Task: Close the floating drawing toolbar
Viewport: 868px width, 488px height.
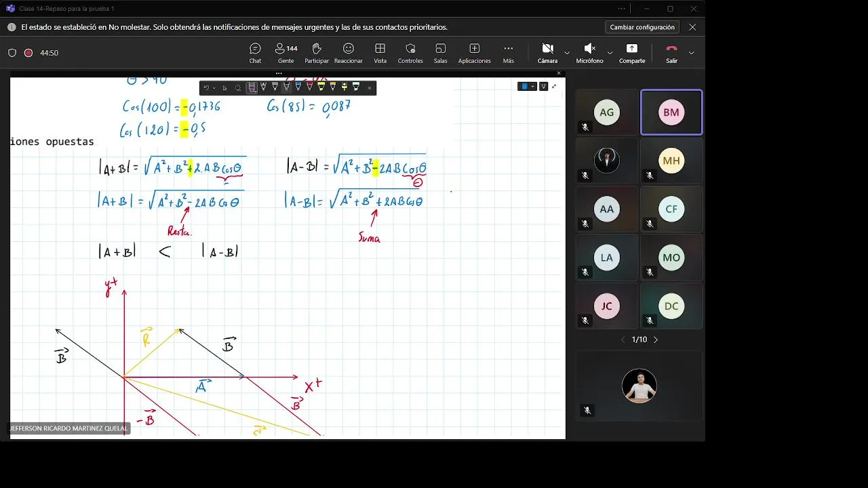Action: click(370, 88)
